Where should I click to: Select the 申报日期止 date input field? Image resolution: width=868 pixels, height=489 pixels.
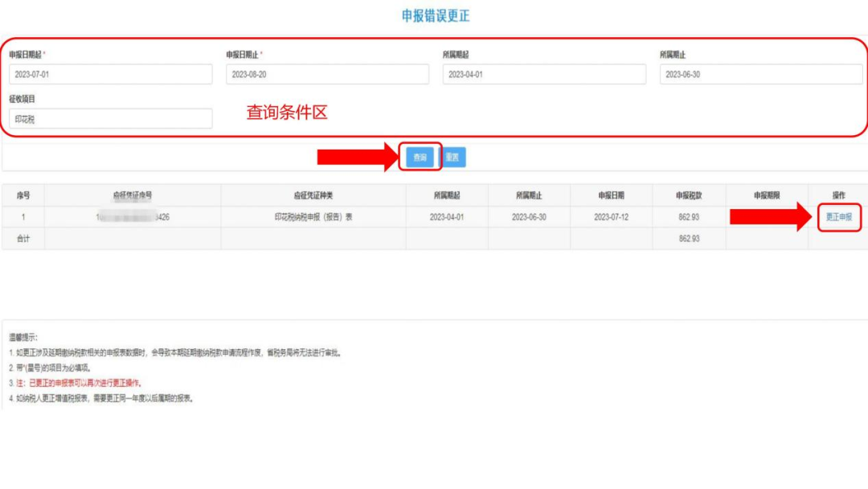(x=327, y=75)
